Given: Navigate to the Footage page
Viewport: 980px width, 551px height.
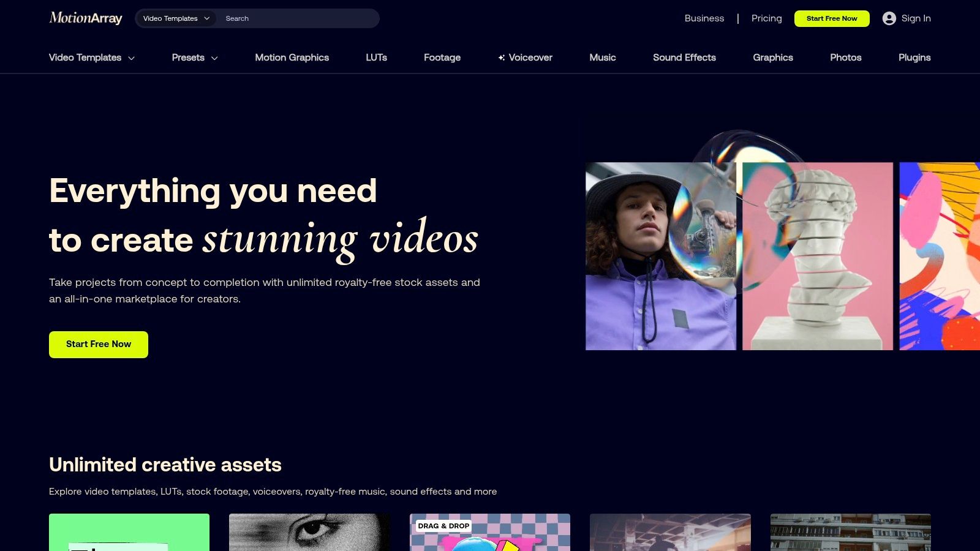Looking at the screenshot, I should click(x=442, y=58).
